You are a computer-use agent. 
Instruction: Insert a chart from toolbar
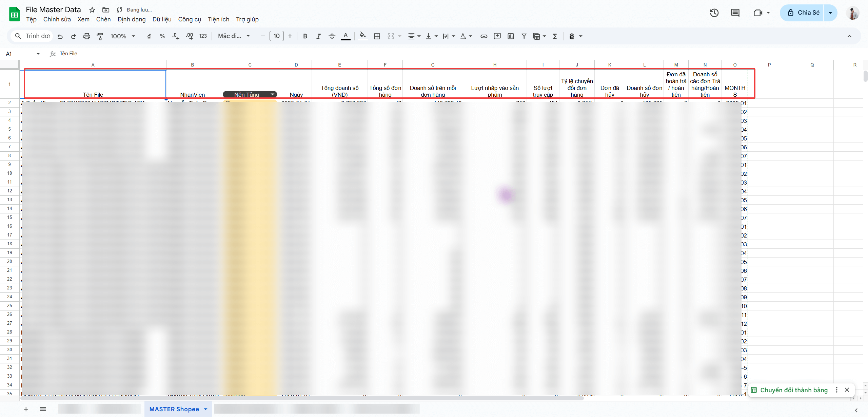pos(511,36)
